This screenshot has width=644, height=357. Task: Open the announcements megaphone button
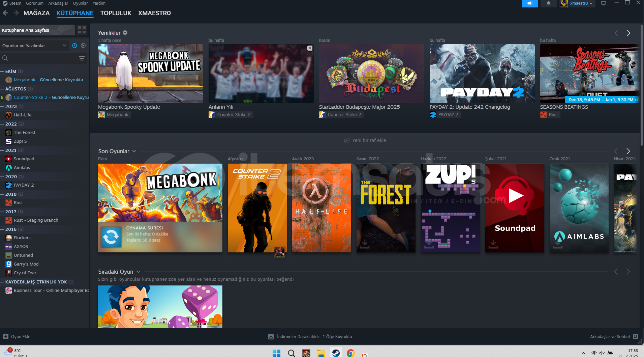coord(530,3)
